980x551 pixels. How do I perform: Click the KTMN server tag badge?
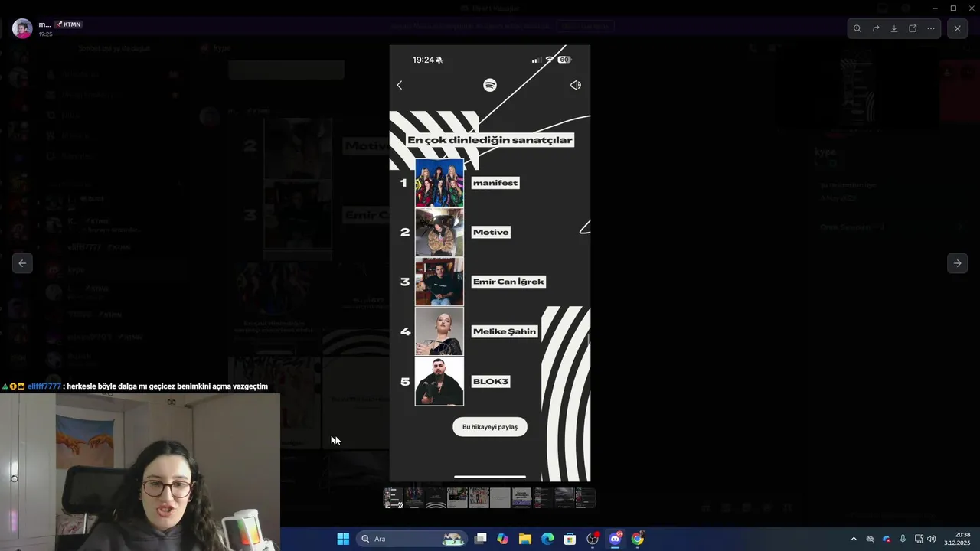coord(67,24)
